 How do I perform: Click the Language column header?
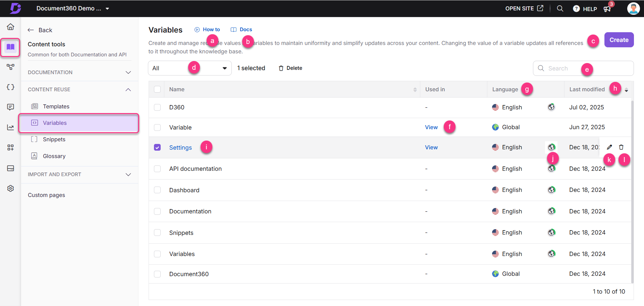505,89
